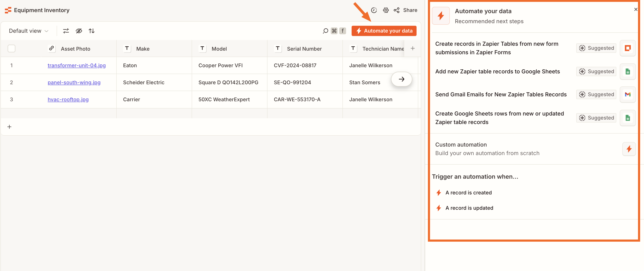Toggle hidden fields eye icon
Image resolution: width=644 pixels, height=271 pixels.
coord(79,31)
